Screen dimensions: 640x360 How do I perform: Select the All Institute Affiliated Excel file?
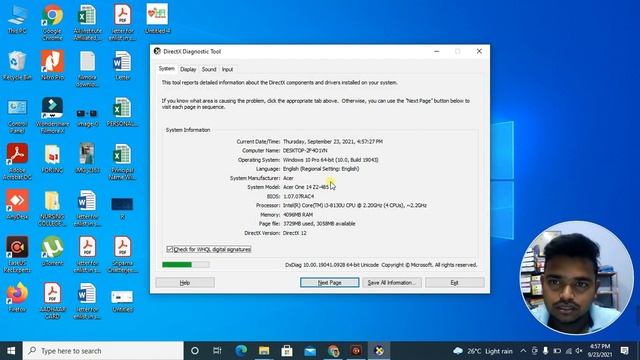click(x=87, y=22)
